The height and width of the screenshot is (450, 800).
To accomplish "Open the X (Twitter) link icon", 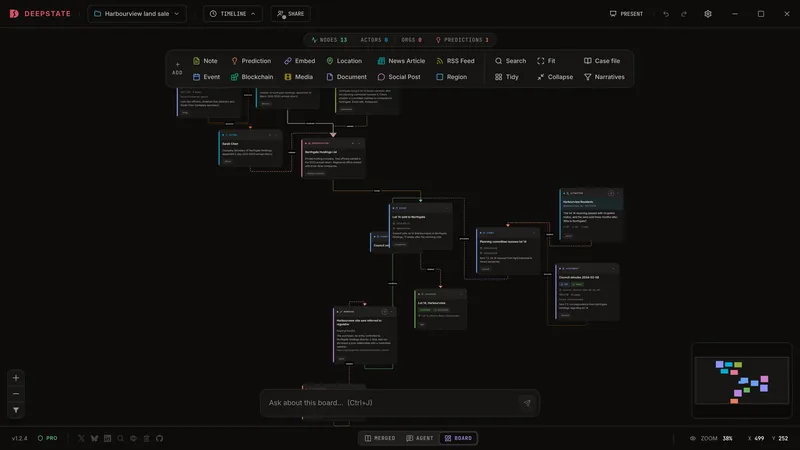I will pyautogui.click(x=81, y=438).
